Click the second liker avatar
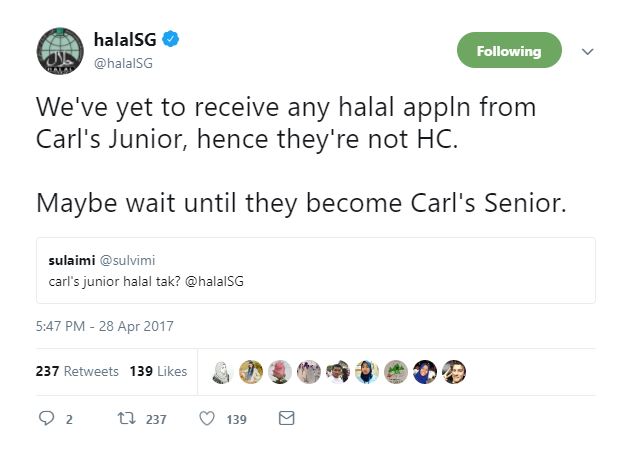627x452 pixels. (251, 372)
